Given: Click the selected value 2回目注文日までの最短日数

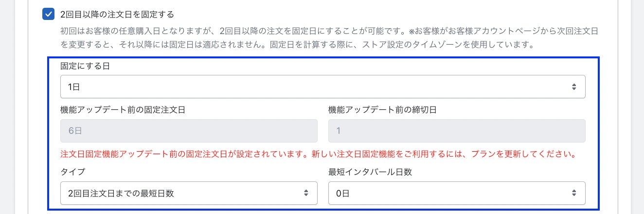Looking at the screenshot, I should [x=121, y=193].
